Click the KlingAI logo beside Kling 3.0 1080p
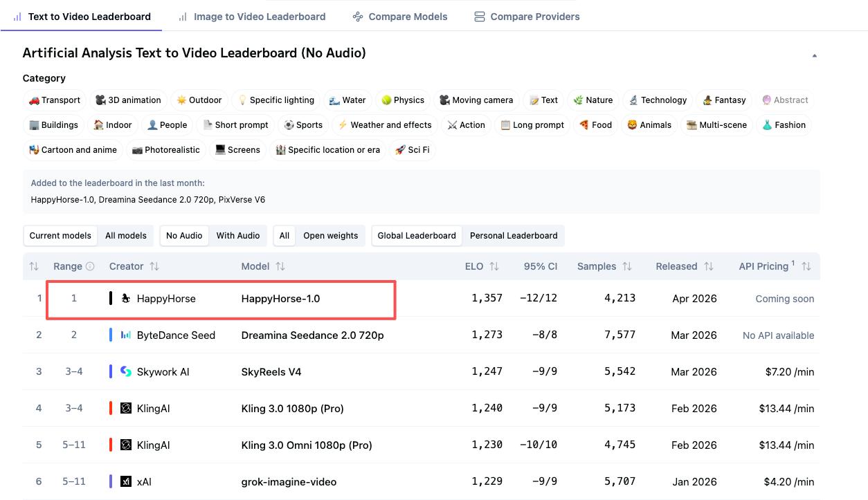The width and height of the screenshot is (868, 500). click(125, 408)
